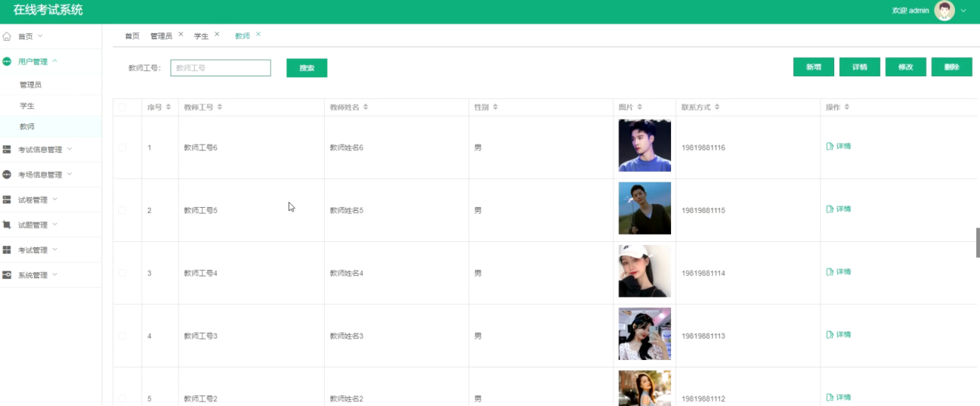Click the page vertical scrollbar handle

point(977,243)
